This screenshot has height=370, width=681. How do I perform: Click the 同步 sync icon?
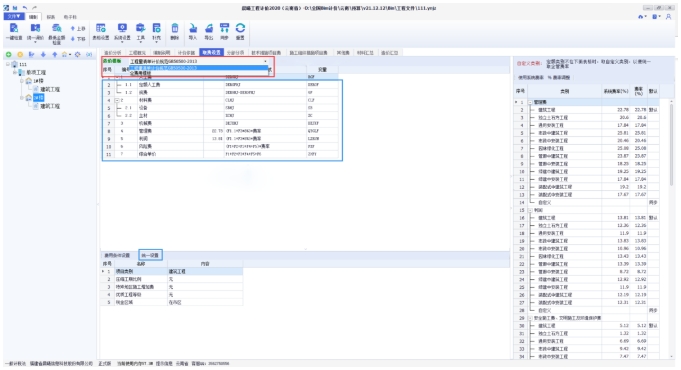224,29
